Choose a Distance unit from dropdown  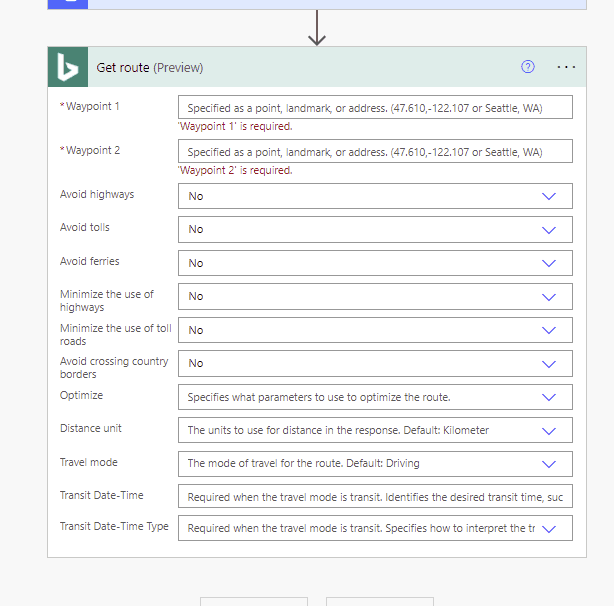point(375,430)
